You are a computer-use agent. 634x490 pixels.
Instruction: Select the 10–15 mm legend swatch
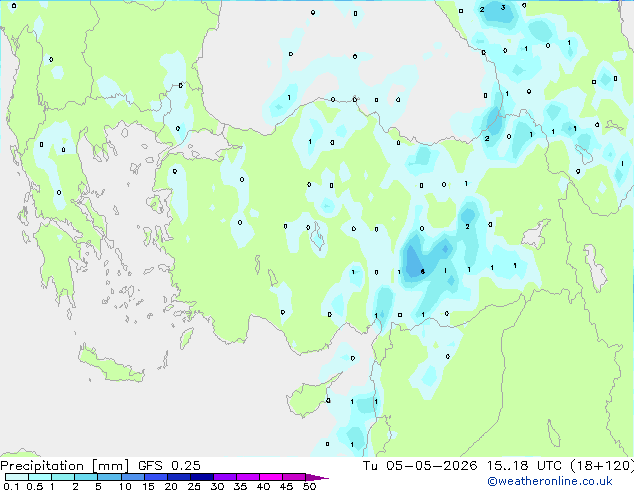(x=132, y=477)
